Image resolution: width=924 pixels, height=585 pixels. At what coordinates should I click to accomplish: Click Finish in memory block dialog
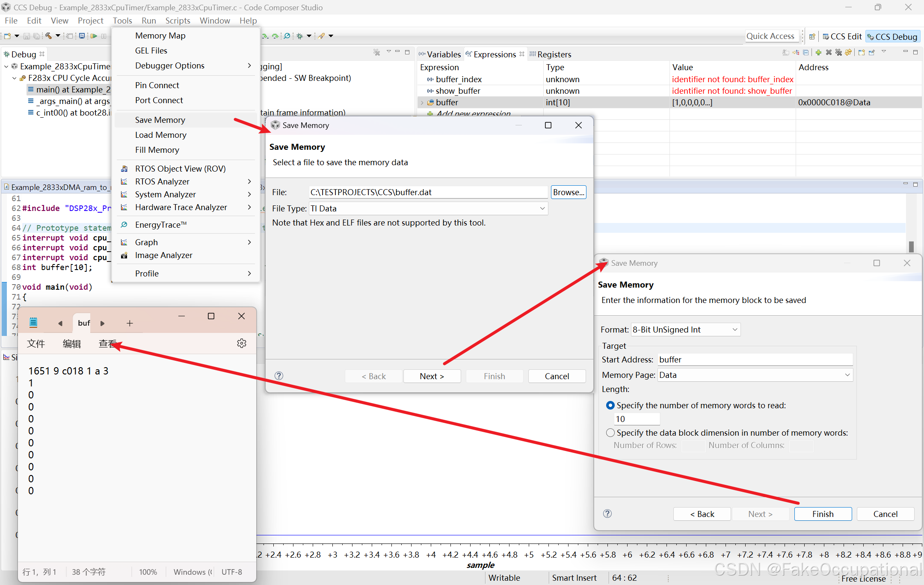click(823, 514)
